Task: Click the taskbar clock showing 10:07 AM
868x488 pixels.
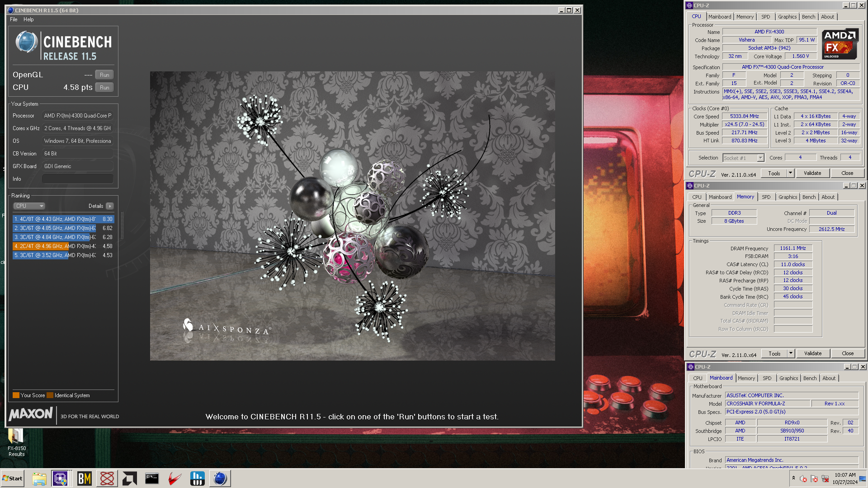Action: coord(845,479)
